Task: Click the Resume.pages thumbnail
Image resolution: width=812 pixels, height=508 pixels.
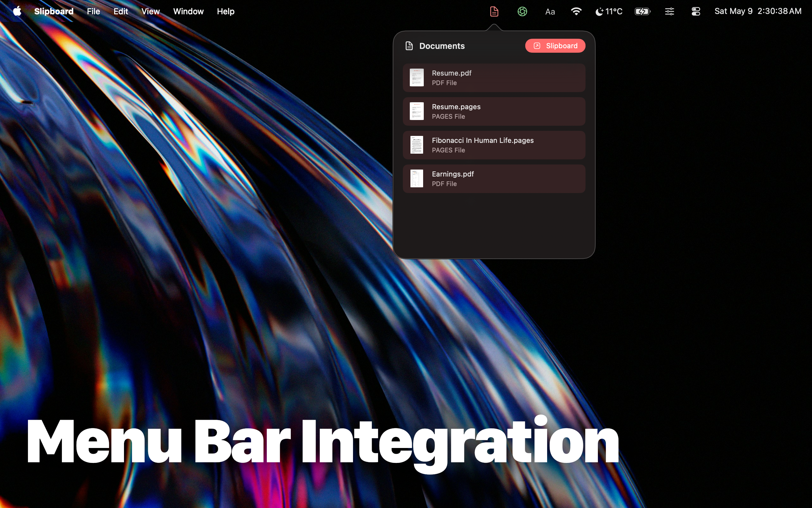Action: coord(417,111)
